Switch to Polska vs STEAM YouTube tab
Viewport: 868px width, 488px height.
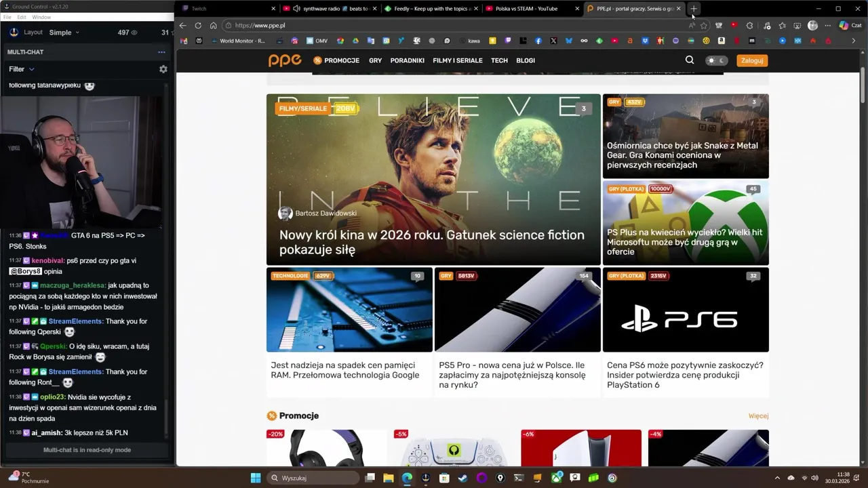[532, 9]
